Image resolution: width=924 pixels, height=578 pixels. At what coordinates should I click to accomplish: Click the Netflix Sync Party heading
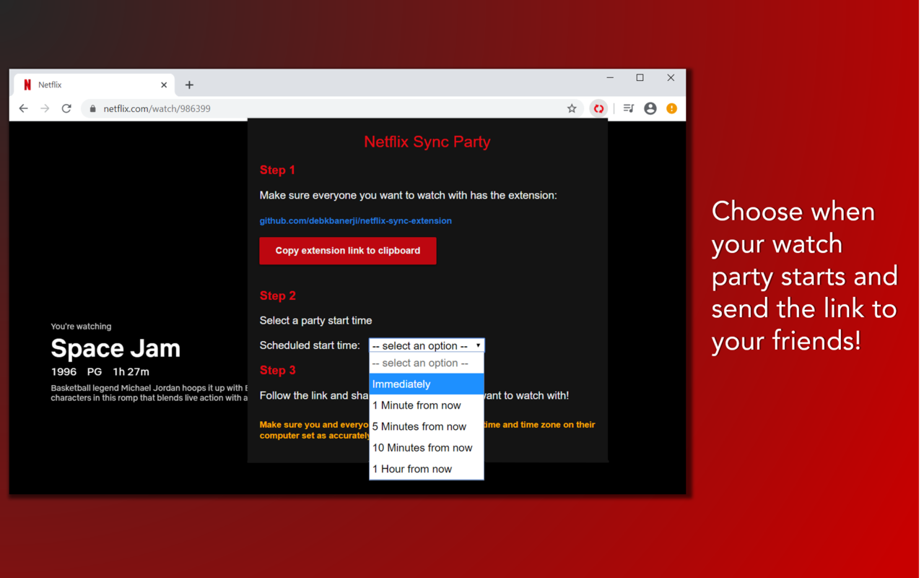(427, 142)
